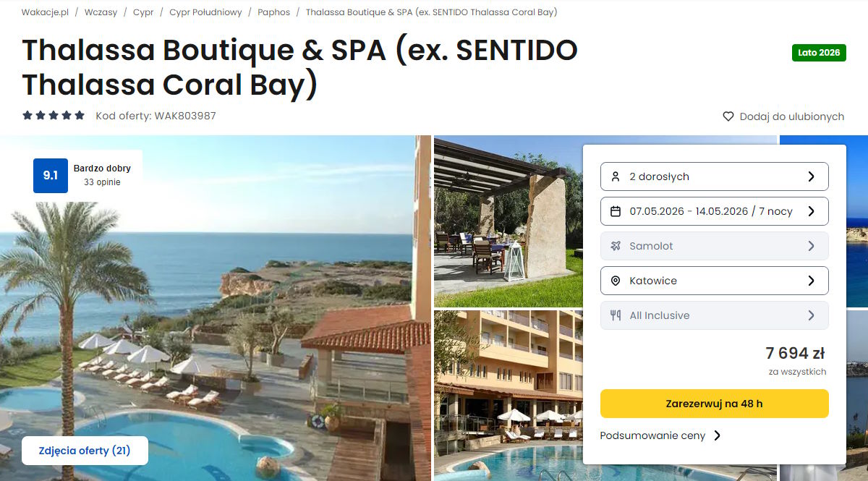Expand the Katowice departure selector
The width and height of the screenshot is (868, 481).
pos(715,281)
